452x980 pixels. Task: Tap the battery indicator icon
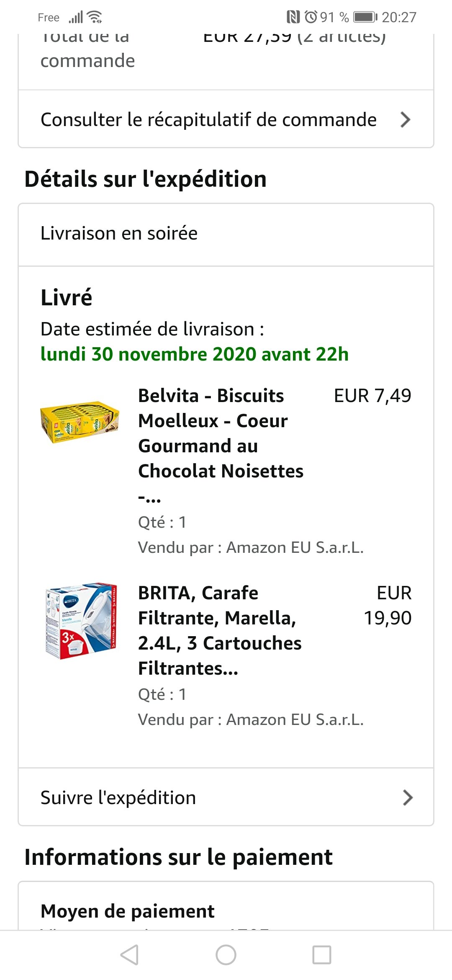tap(365, 17)
